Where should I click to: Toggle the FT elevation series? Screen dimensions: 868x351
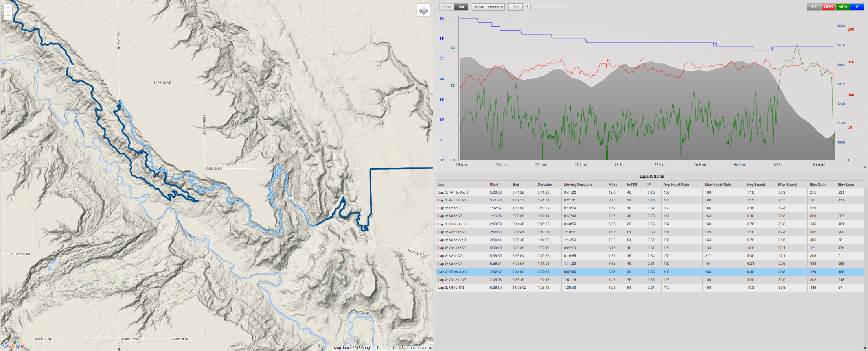[814, 7]
